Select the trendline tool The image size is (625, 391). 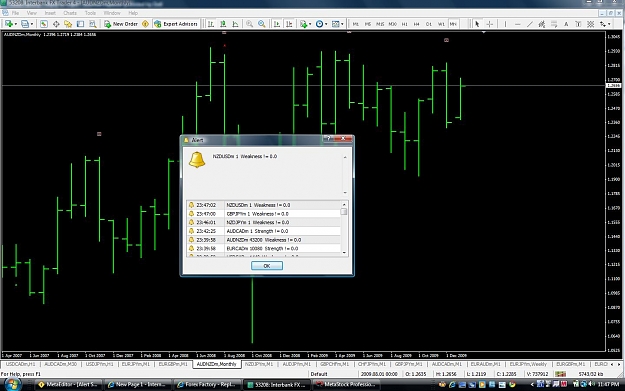point(530,24)
